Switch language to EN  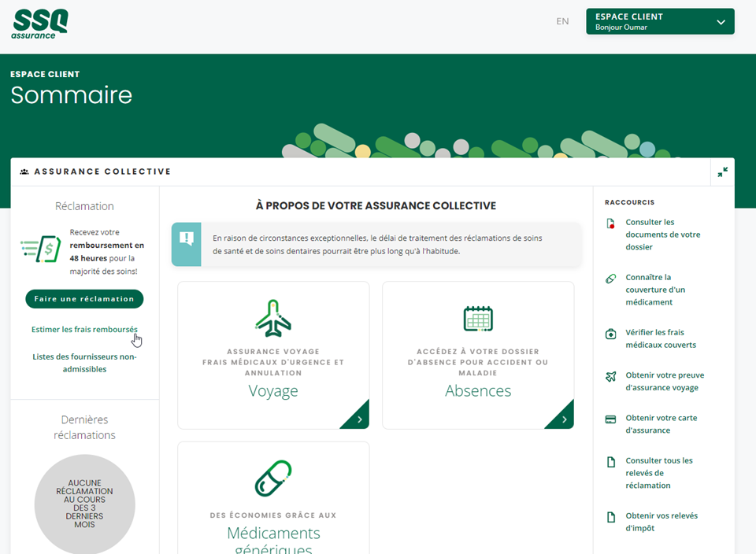562,21
